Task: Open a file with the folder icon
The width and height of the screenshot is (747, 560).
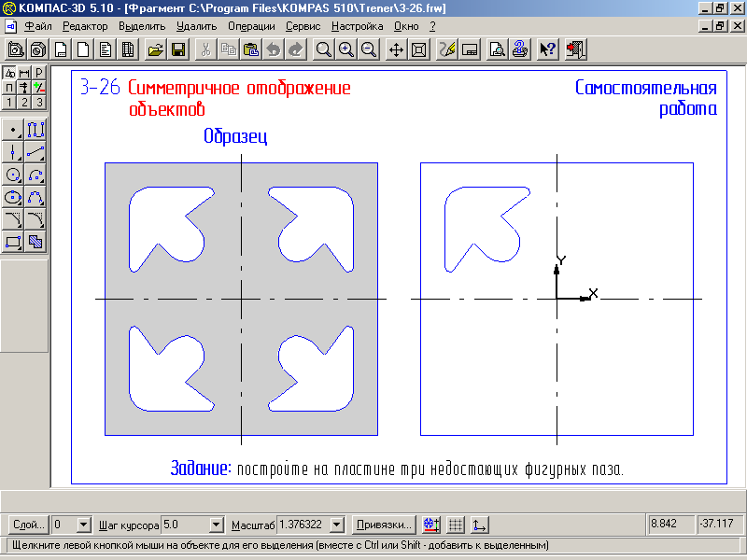Action: pyautogui.click(x=155, y=49)
